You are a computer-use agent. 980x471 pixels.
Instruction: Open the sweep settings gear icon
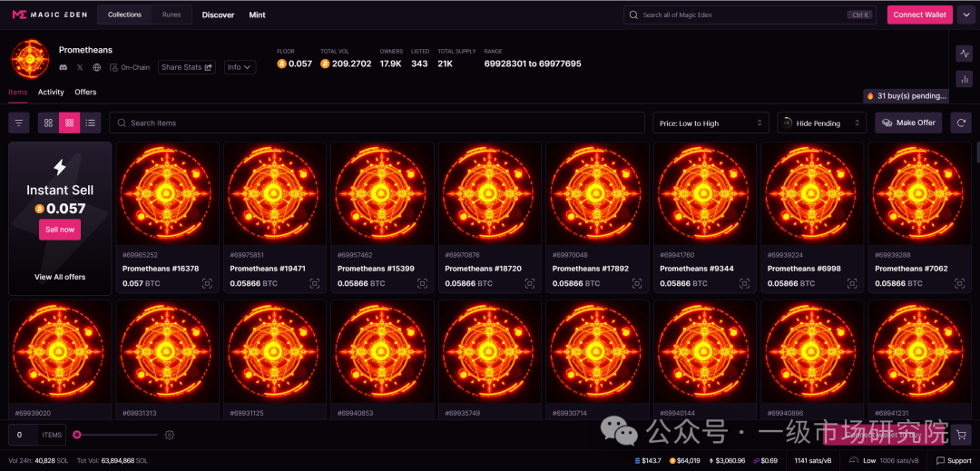tap(169, 435)
